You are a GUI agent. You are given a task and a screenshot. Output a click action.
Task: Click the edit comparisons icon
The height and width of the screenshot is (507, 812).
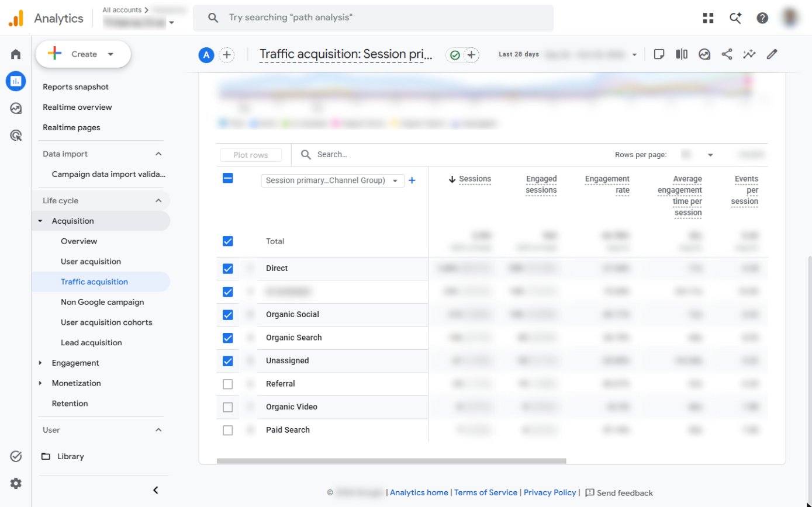pos(682,54)
